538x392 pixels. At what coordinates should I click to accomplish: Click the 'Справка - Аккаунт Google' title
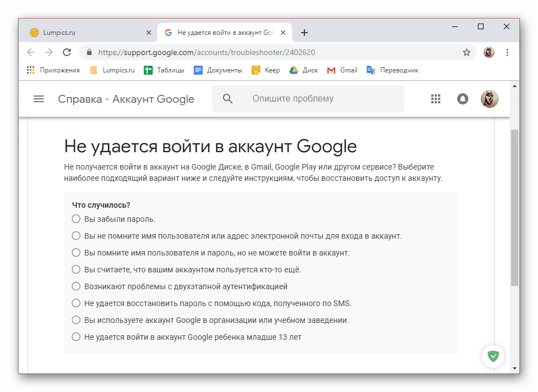click(126, 99)
